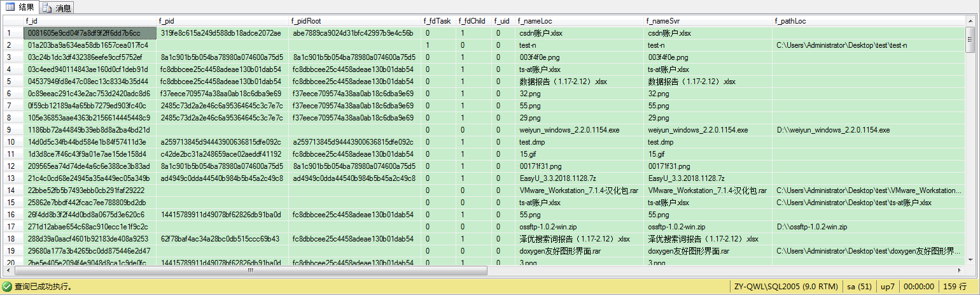Screen dimensions: 980x295
Task: Click horizontal scrollbar left arrow
Action: pyautogui.click(x=8, y=271)
